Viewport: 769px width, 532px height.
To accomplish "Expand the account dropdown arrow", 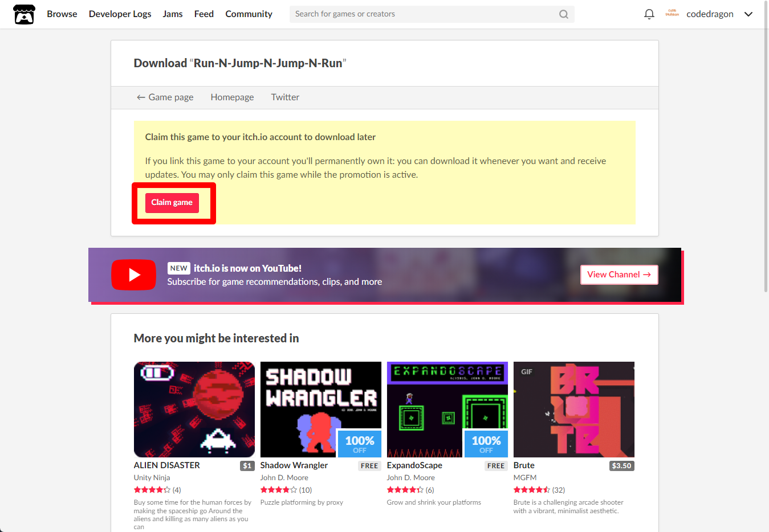I will coord(748,14).
